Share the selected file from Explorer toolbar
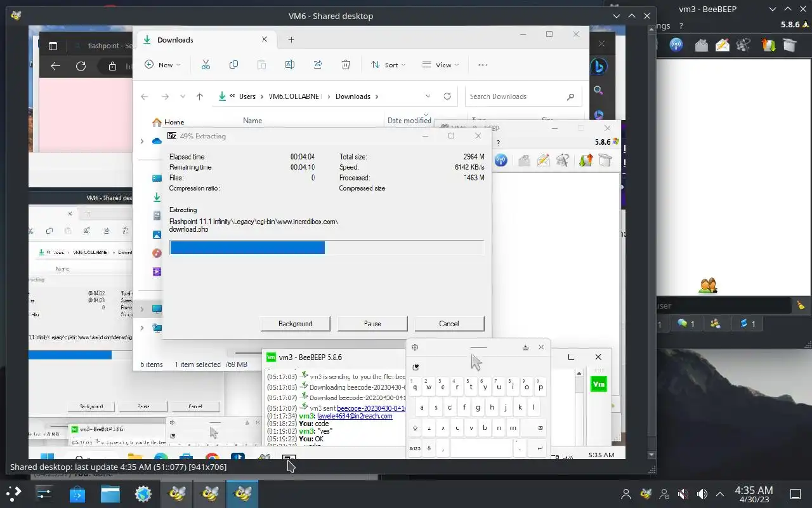This screenshot has width=812, height=508. coord(318,65)
